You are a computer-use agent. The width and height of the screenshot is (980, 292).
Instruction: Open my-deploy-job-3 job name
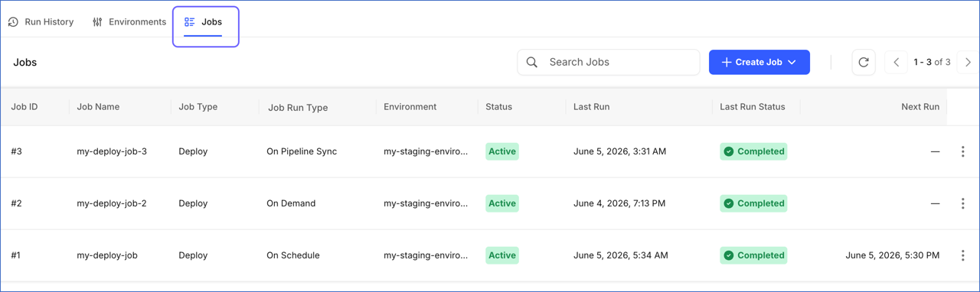pyautogui.click(x=112, y=151)
